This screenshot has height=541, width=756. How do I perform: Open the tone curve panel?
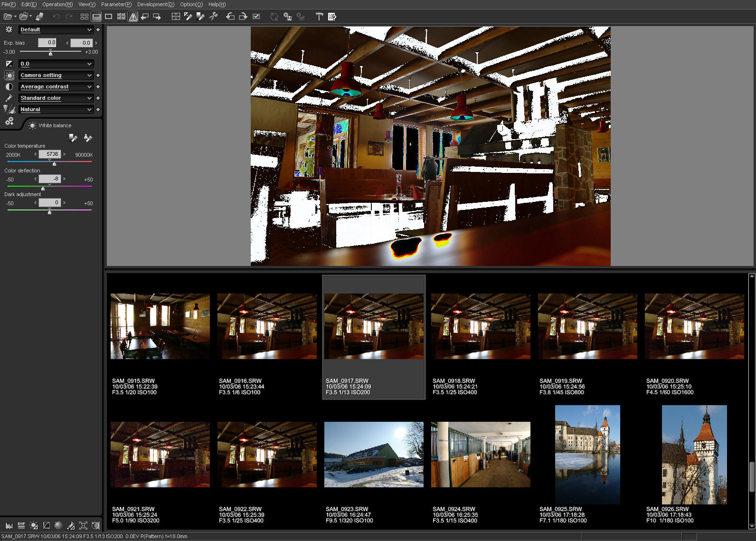pos(46,525)
